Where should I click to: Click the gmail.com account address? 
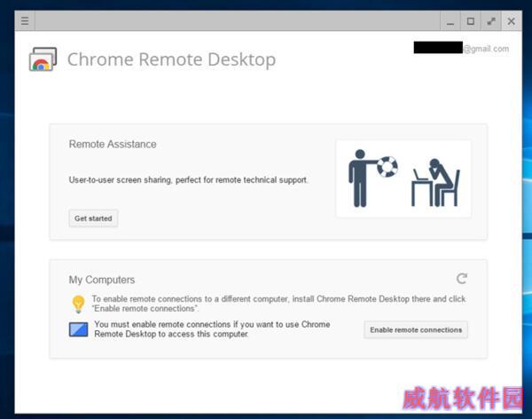point(461,49)
